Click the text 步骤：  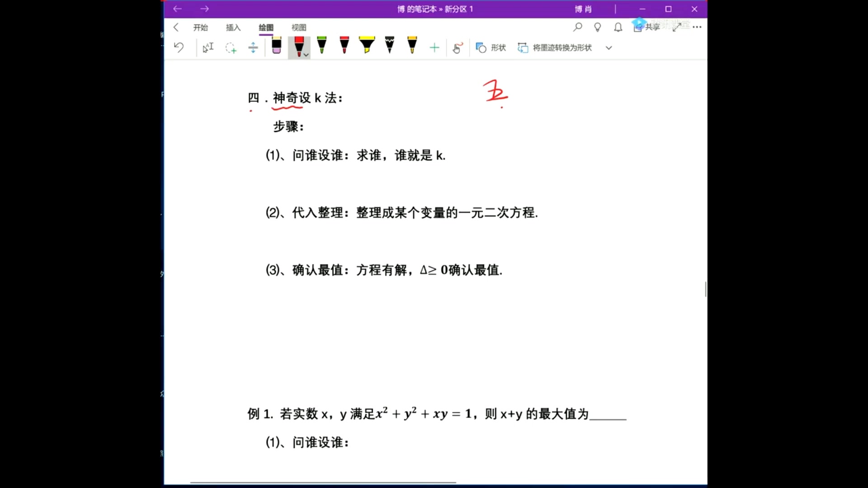(288, 127)
